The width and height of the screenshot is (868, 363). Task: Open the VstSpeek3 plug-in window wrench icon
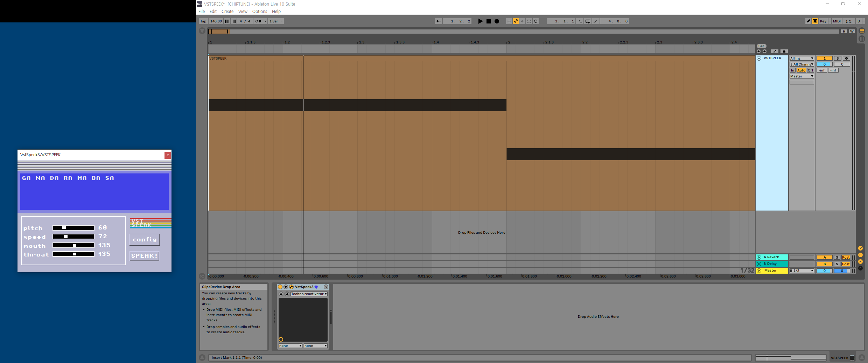tap(291, 287)
